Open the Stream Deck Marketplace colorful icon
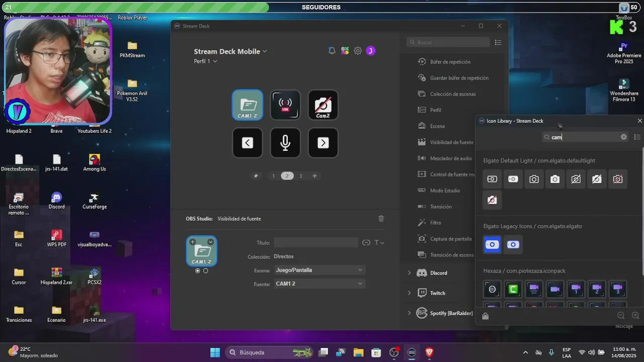Image resolution: width=644 pixels, height=362 pixels. [x=345, y=51]
